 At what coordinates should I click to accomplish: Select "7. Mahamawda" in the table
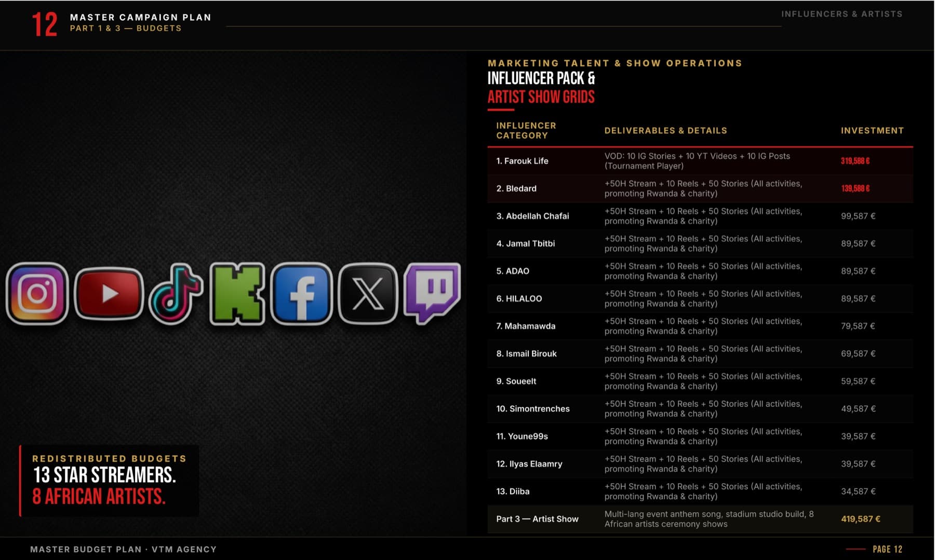tap(526, 326)
